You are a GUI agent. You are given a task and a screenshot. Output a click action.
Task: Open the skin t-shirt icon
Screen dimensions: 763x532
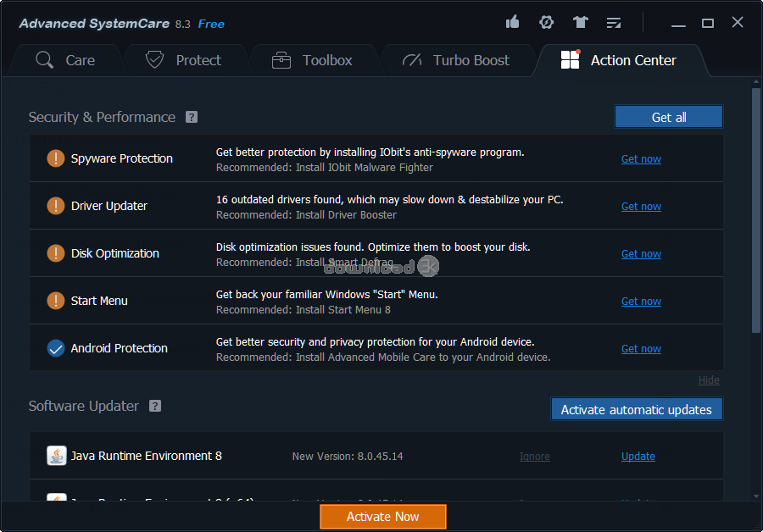coord(580,22)
